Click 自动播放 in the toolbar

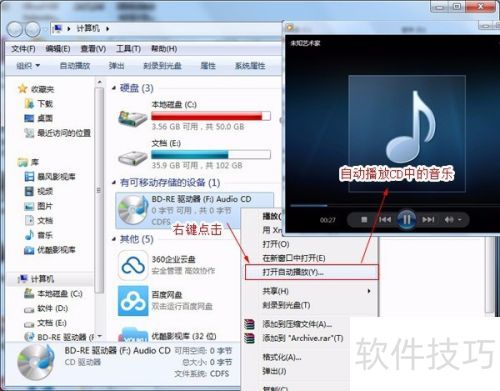(75, 66)
